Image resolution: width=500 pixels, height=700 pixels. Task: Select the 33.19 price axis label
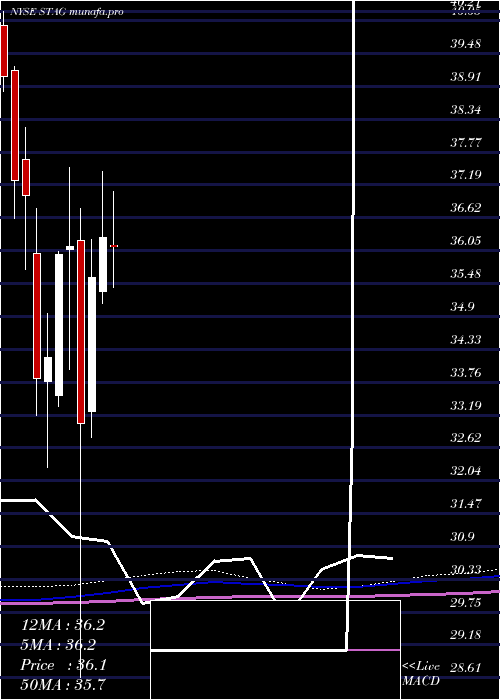pyautogui.click(x=466, y=406)
